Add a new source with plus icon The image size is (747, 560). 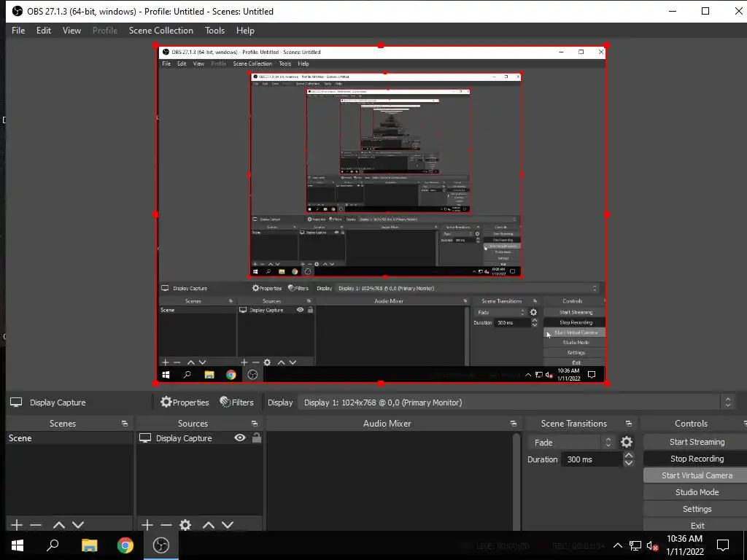(147, 525)
